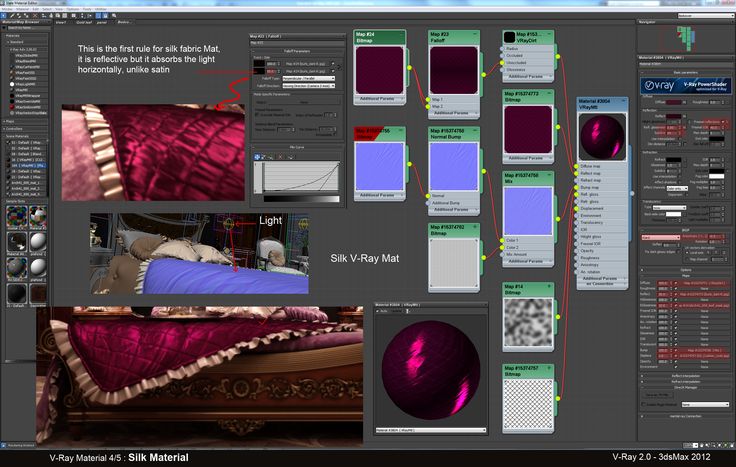This screenshot has width=736, height=467.
Task: Open the Options menu
Action: click(73, 9)
